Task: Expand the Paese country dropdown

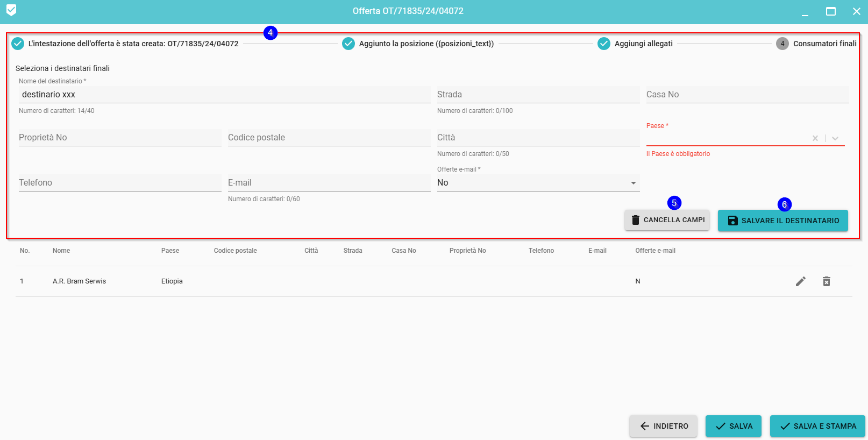Action: (835, 138)
